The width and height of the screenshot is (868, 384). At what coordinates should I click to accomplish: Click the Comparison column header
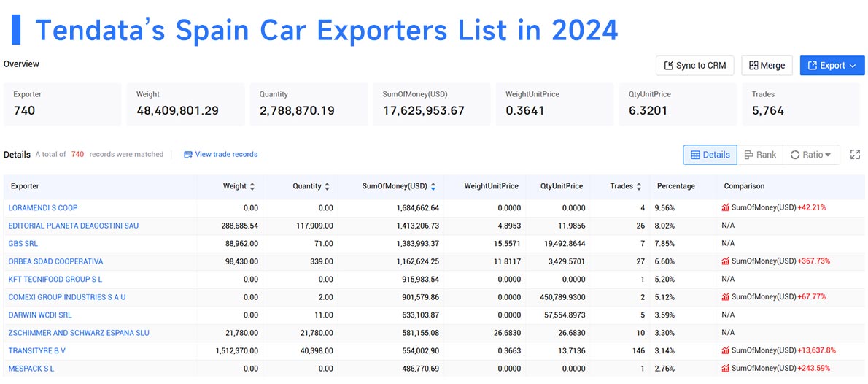744,187
